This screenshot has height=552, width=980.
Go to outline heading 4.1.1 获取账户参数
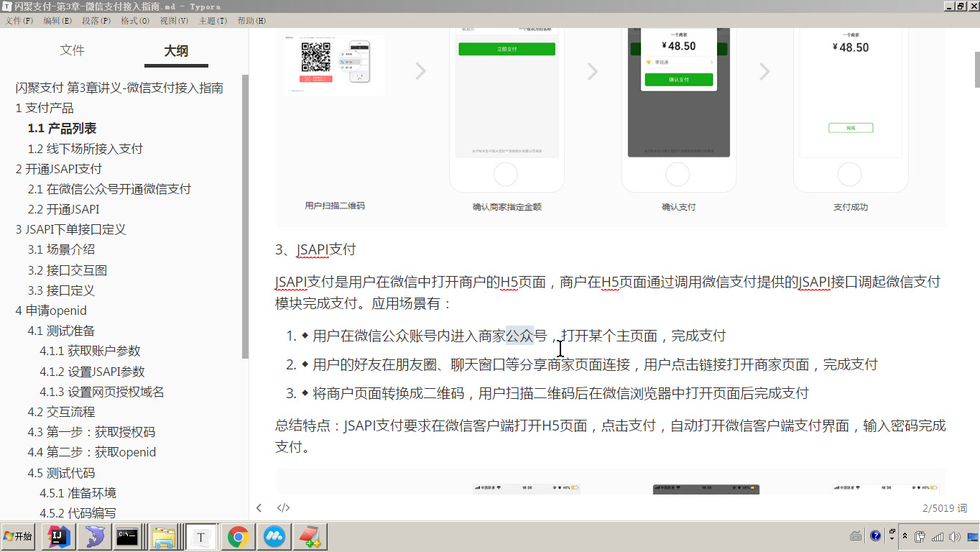[90, 351]
